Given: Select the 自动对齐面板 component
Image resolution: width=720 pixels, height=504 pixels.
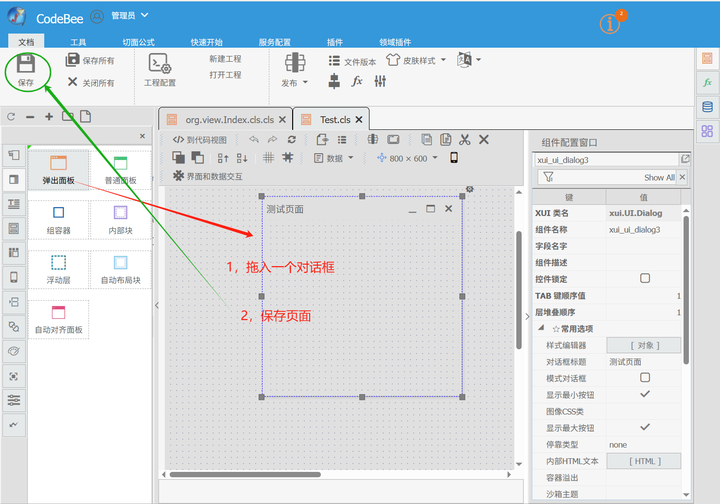Looking at the screenshot, I should coord(58,319).
